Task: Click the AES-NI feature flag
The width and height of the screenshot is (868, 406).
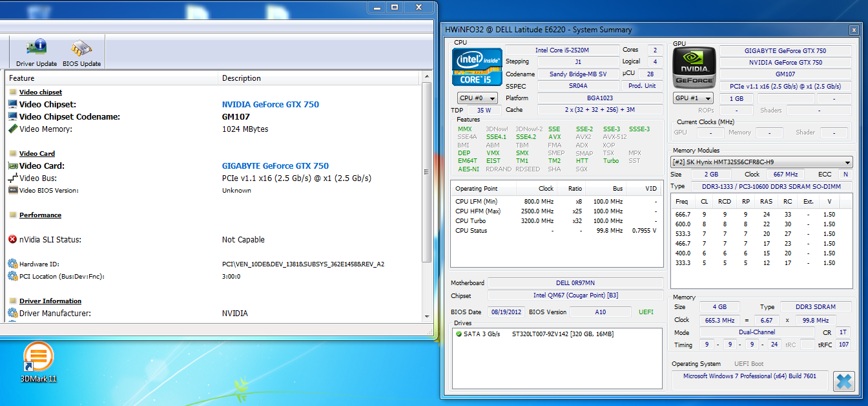Action: point(468,169)
